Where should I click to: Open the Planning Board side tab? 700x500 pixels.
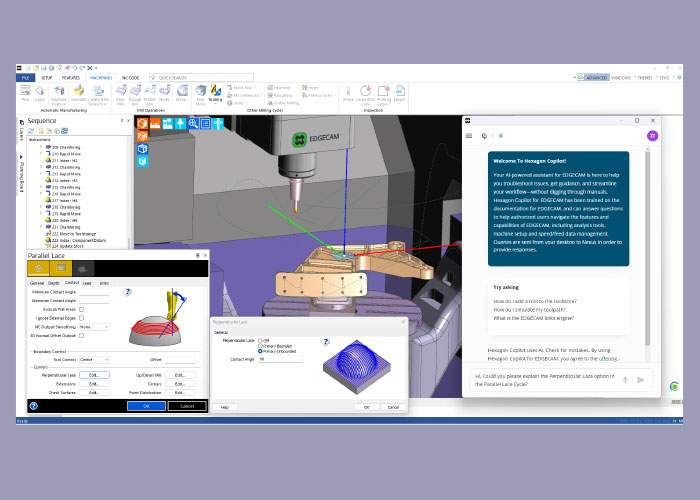click(x=21, y=174)
